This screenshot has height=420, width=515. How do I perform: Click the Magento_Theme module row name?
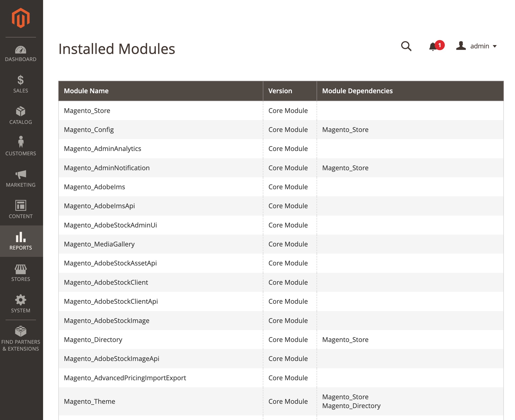(89, 401)
